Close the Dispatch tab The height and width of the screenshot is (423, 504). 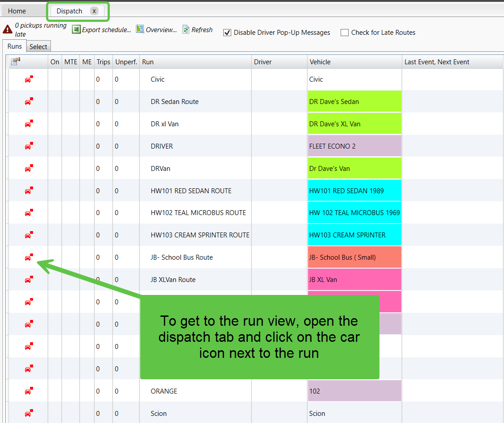(x=94, y=11)
